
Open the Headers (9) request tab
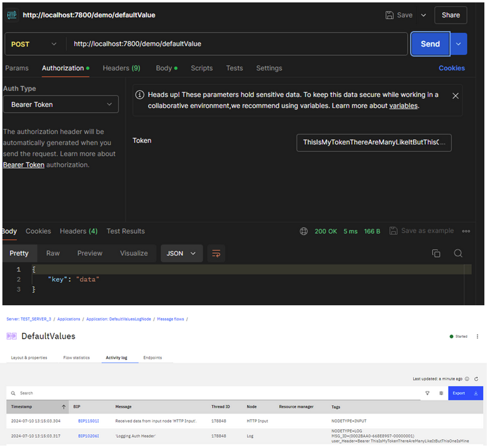click(121, 68)
